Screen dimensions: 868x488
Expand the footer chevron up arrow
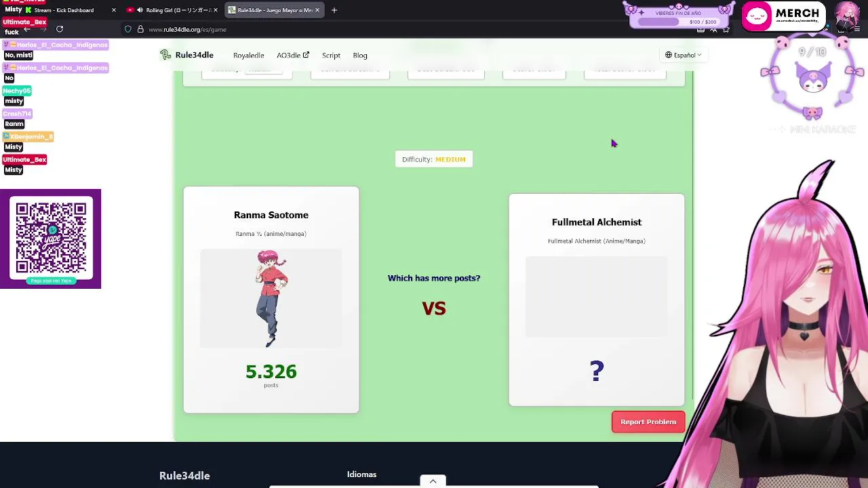tap(433, 481)
